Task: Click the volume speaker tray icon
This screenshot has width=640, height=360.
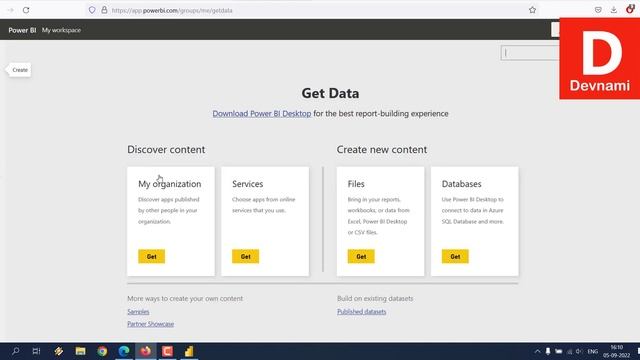Action: (579, 351)
